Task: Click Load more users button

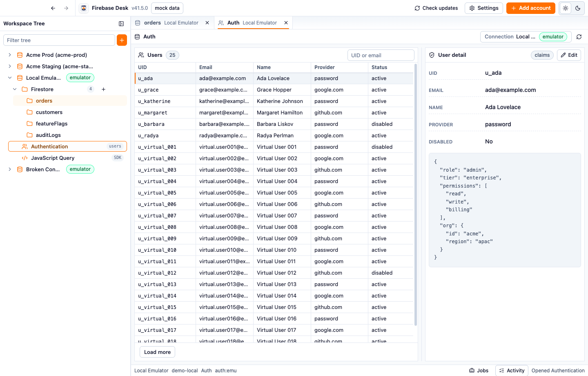Action: (x=158, y=352)
